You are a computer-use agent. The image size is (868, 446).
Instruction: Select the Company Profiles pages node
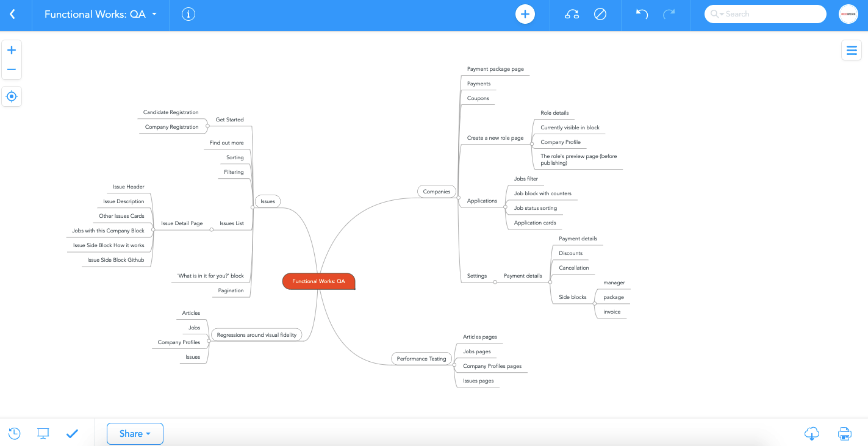pos(492,366)
